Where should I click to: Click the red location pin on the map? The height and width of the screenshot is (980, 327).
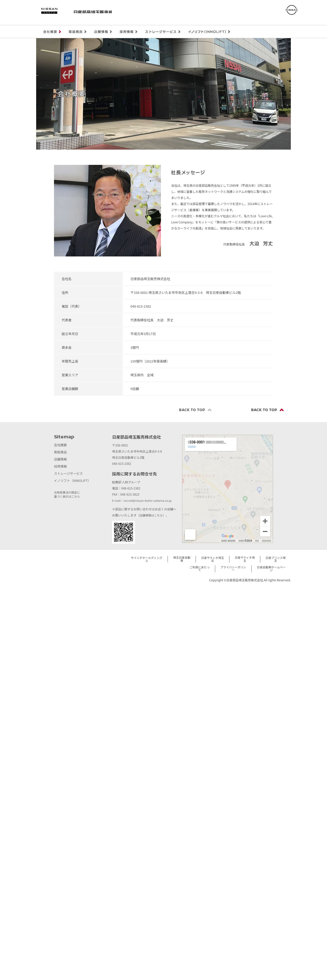coord(228,484)
